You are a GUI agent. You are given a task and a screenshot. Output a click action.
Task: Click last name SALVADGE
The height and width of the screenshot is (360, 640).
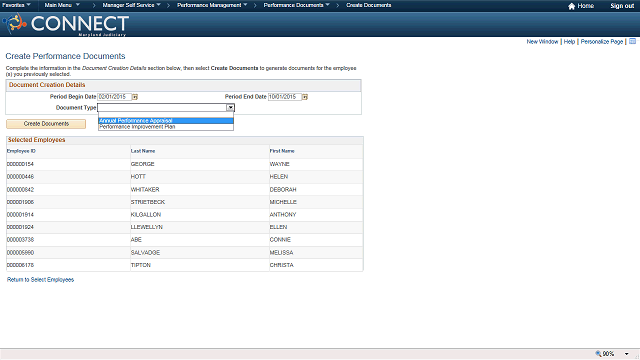coord(145,253)
